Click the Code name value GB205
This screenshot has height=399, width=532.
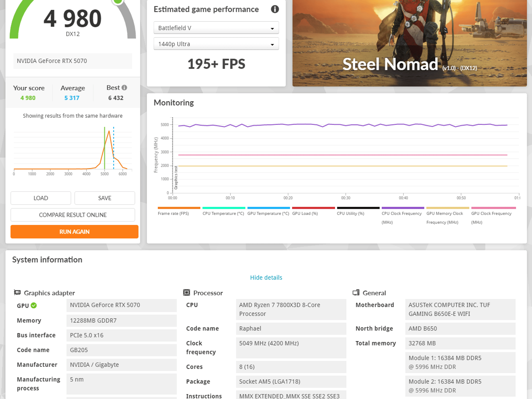pos(122,350)
